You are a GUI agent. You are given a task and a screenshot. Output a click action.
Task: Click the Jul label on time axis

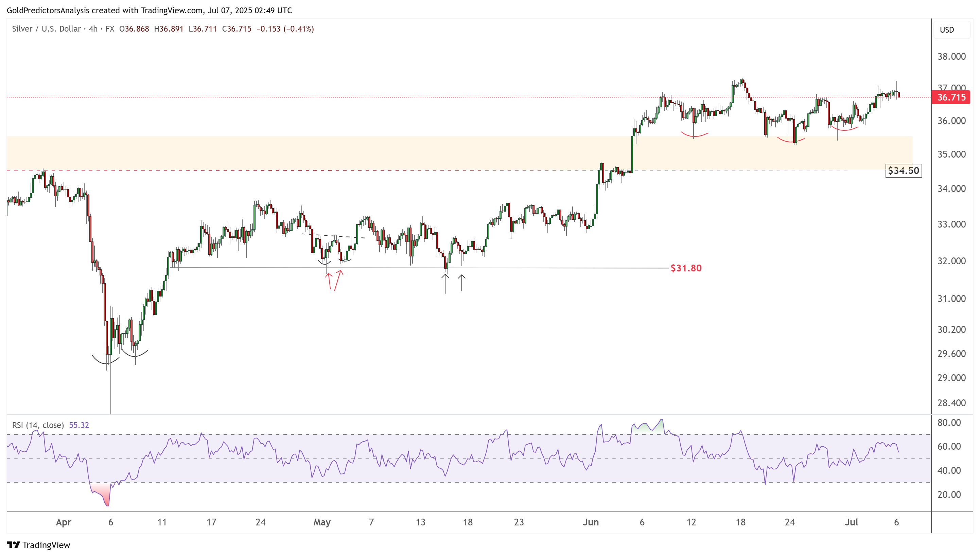pos(852,523)
